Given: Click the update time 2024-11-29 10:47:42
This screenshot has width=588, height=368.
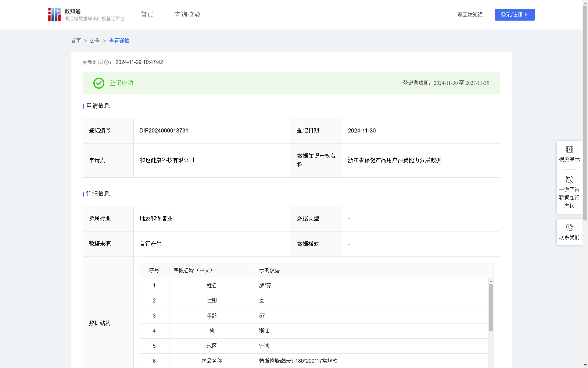Looking at the screenshot, I should [139, 63].
